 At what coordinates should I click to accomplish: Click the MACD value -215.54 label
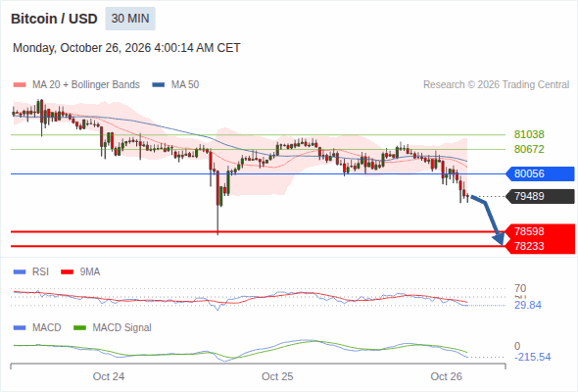tap(533, 358)
